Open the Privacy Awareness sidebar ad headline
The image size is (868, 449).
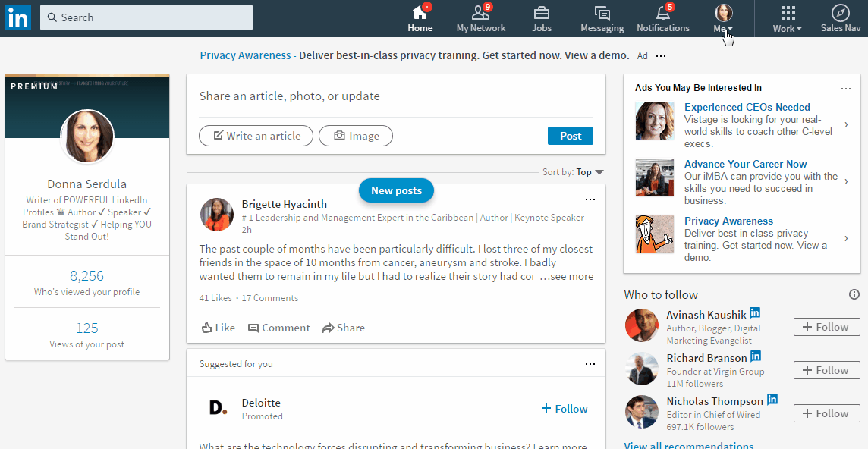(728, 221)
